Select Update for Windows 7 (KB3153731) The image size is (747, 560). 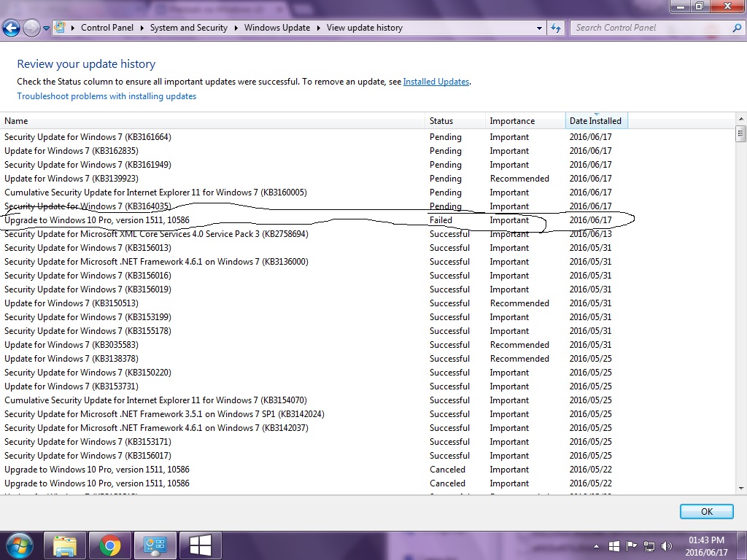pos(314,386)
